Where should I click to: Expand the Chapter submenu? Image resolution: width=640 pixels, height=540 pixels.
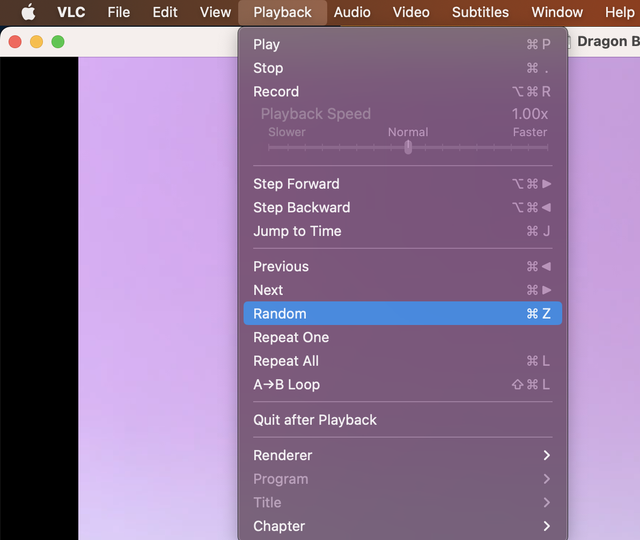[402, 526]
